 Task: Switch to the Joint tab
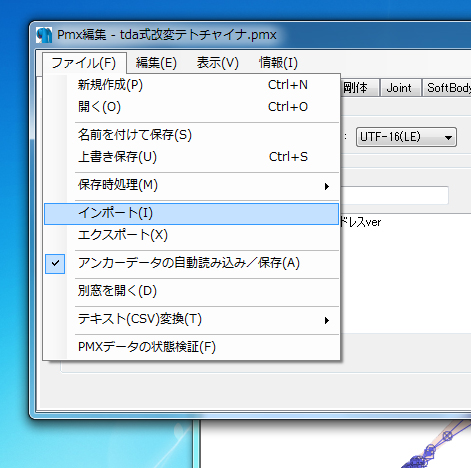click(400, 88)
